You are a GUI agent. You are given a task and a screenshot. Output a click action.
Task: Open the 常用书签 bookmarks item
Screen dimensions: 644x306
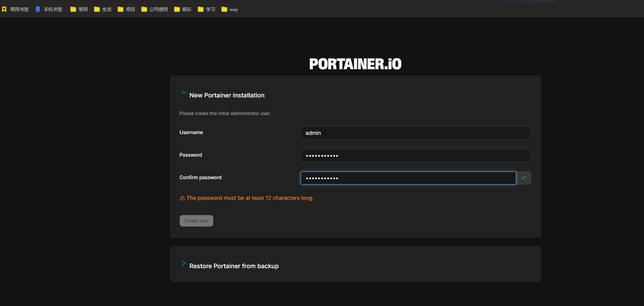(x=15, y=9)
